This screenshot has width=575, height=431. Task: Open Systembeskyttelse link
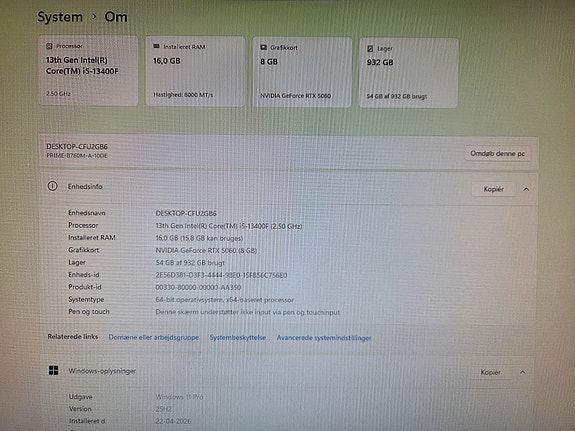(x=238, y=337)
